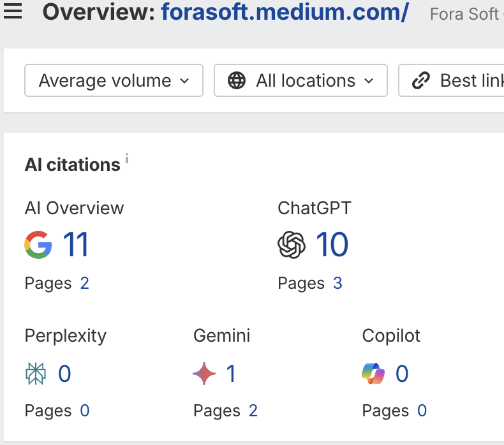This screenshot has height=445, width=504.
Task: Click the Copilot logo icon
Action: [373, 374]
